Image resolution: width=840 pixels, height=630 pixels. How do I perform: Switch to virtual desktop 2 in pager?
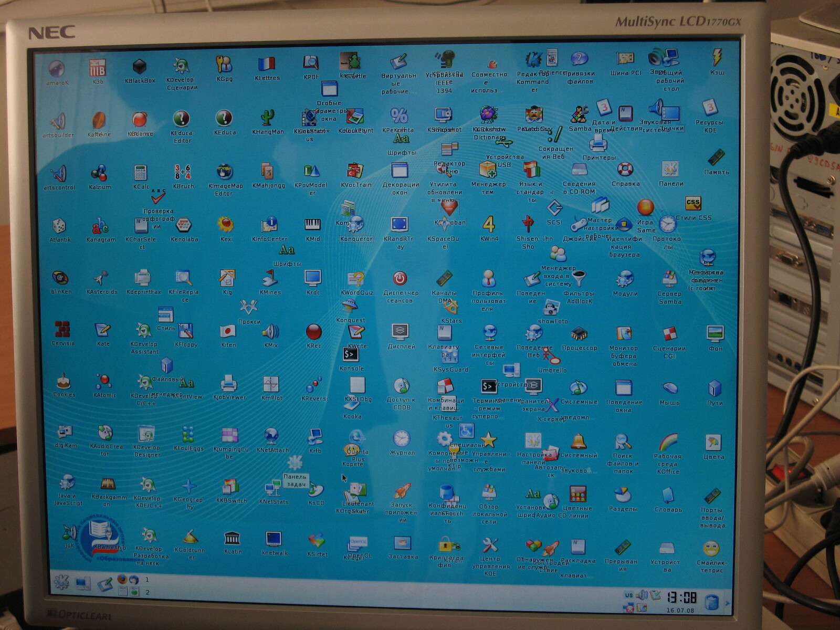click(148, 592)
